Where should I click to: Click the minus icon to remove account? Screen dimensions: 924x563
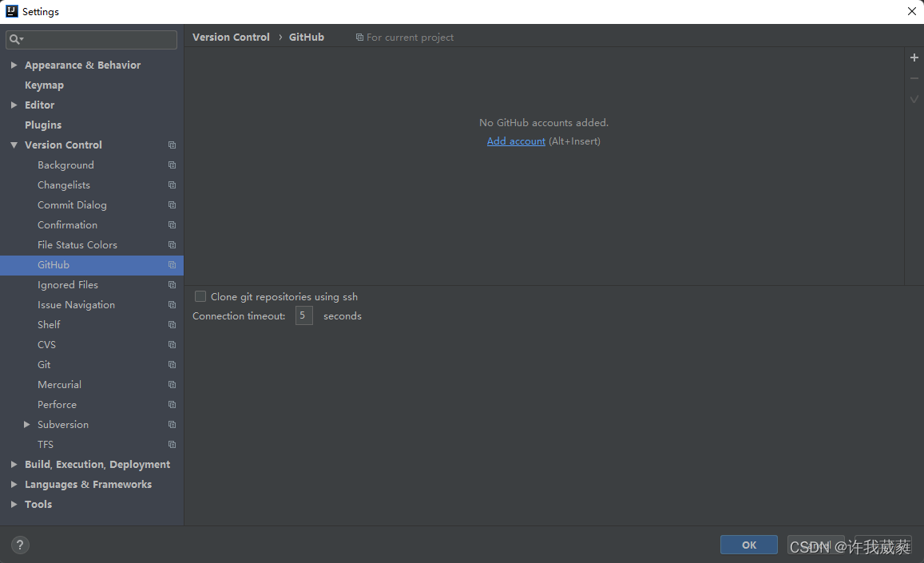(914, 78)
